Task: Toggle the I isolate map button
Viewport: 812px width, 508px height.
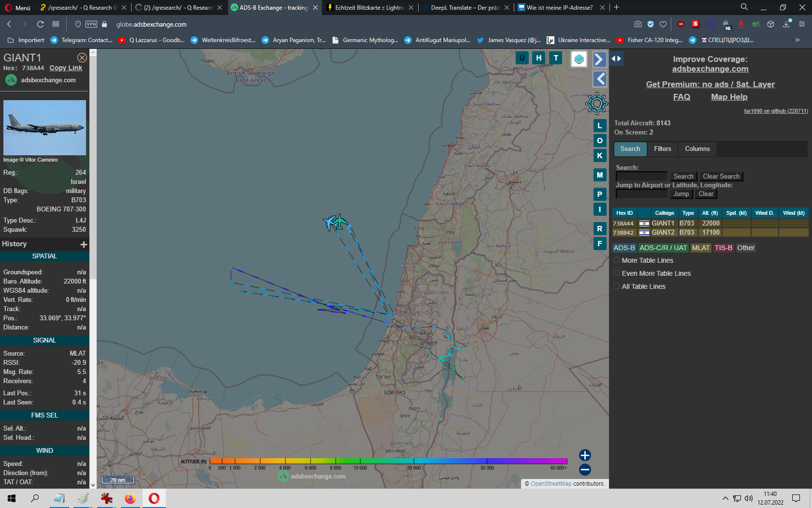Action: 600,209
